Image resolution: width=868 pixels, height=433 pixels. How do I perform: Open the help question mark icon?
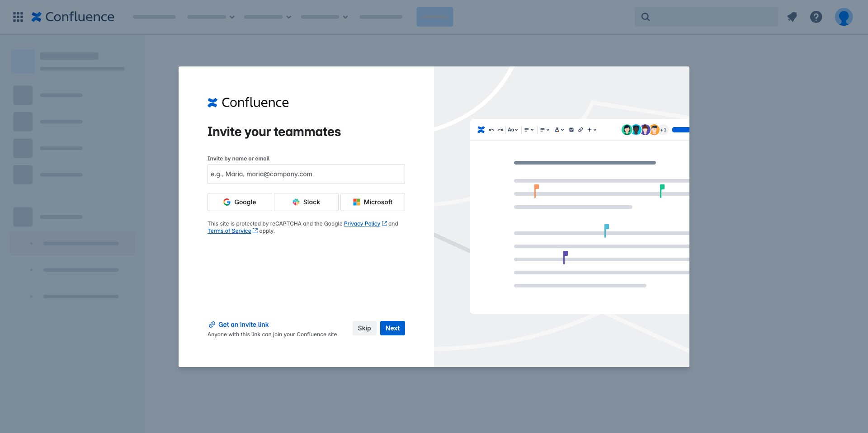[x=816, y=17]
